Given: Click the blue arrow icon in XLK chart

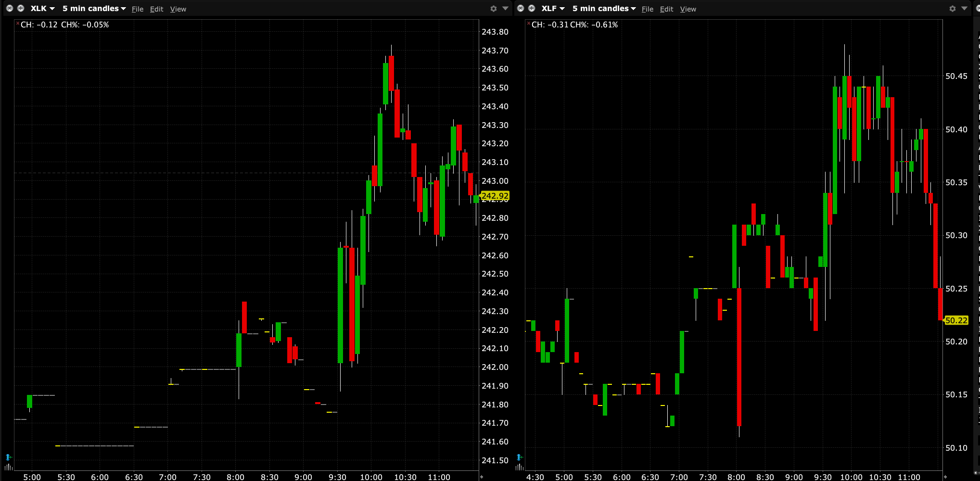Looking at the screenshot, I should (x=8, y=457).
